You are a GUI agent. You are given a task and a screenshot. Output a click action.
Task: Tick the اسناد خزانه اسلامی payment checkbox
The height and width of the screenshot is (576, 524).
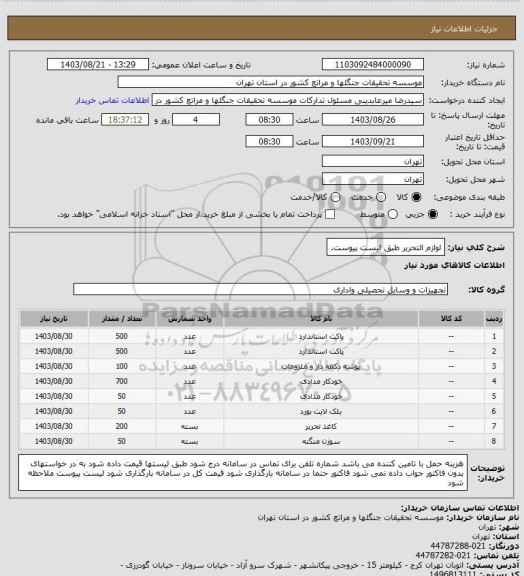330,214
